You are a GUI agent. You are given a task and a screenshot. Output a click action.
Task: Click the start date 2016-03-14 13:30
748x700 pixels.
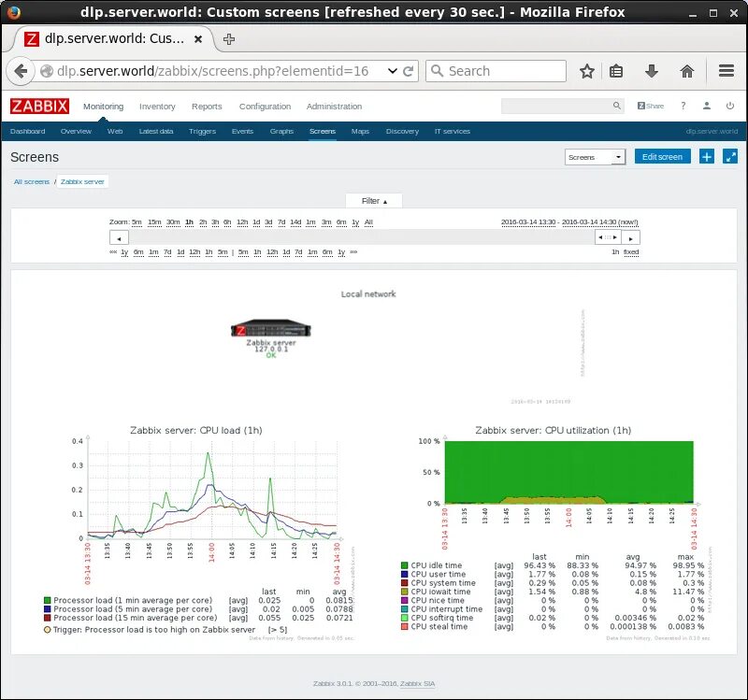pyautogui.click(x=528, y=222)
